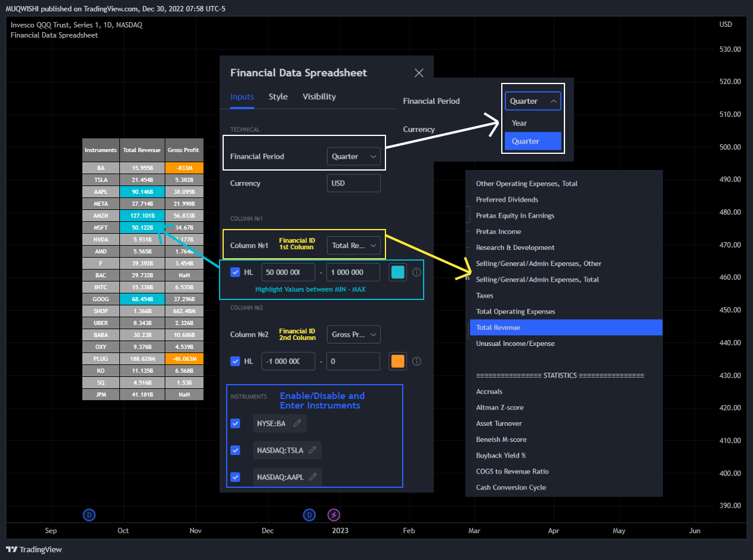The width and height of the screenshot is (753, 560).
Task: Toggle the Column №1 HL checkbox
Action: pyautogui.click(x=235, y=272)
